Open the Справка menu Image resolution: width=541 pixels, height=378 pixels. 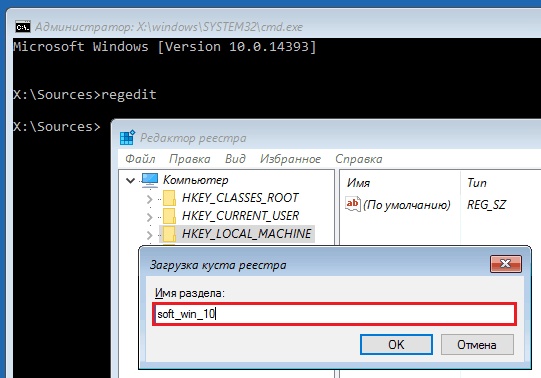tap(359, 159)
